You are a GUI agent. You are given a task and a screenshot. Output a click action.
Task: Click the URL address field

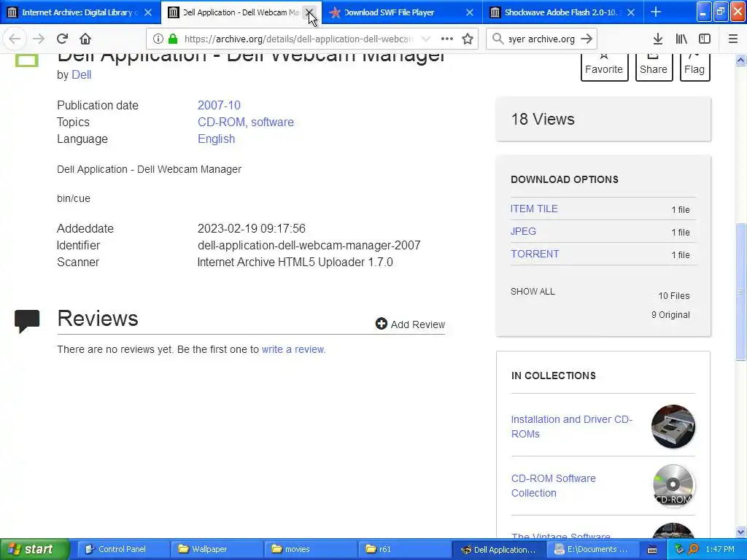298,39
